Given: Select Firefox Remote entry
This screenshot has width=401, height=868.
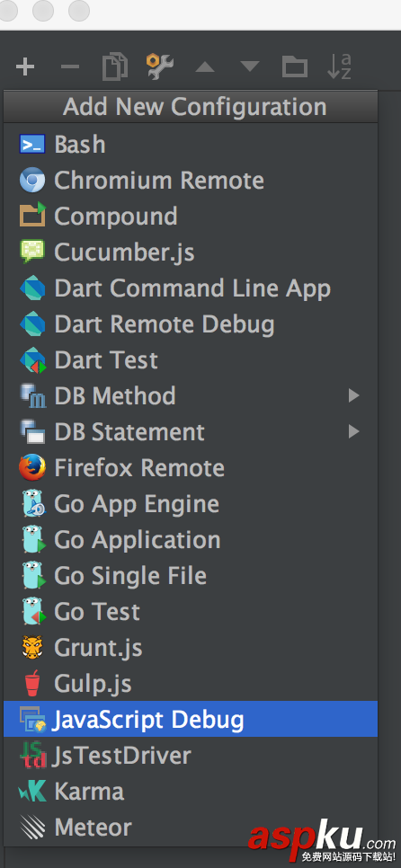Looking at the screenshot, I should 191,468.
